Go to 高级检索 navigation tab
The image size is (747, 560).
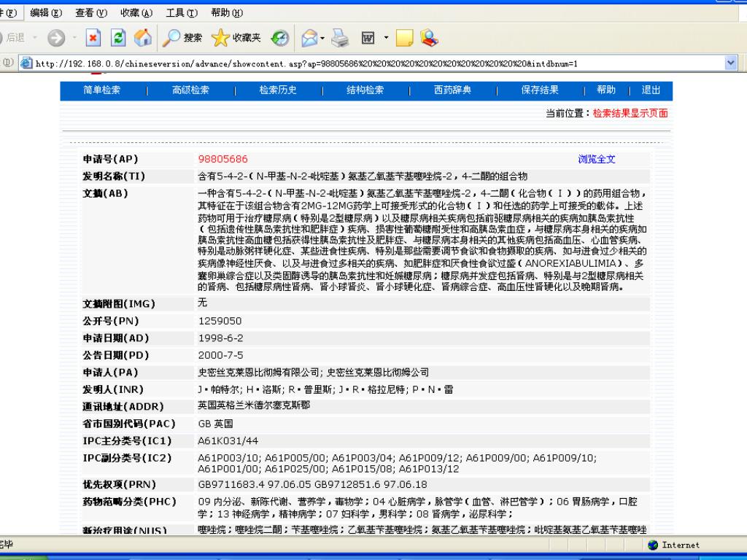[190, 90]
